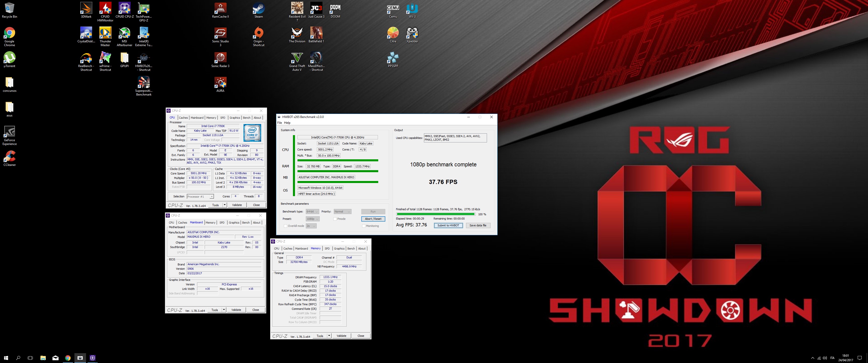Open CPUID HWMonitor desktop icon
Screen dimensions: 868x363
(105, 12)
